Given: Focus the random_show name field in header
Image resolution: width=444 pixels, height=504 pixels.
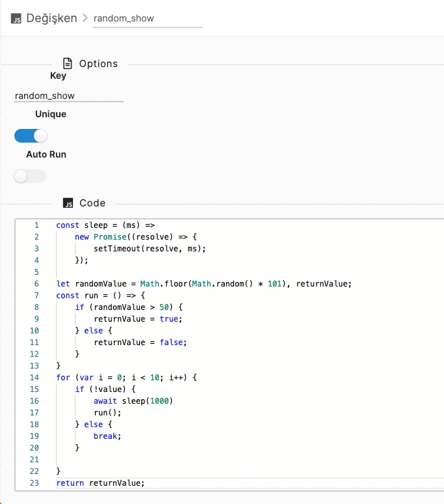Looking at the screenshot, I should [x=147, y=18].
